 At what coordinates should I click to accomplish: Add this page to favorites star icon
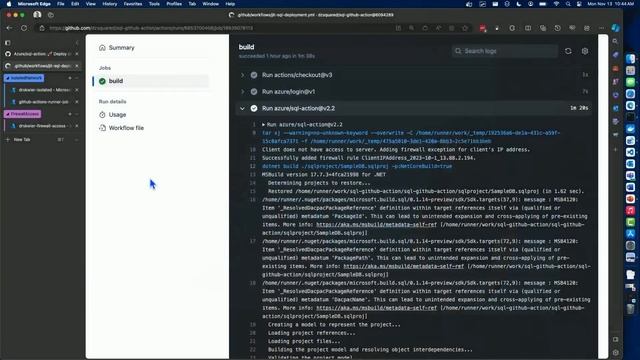[x=465, y=28]
